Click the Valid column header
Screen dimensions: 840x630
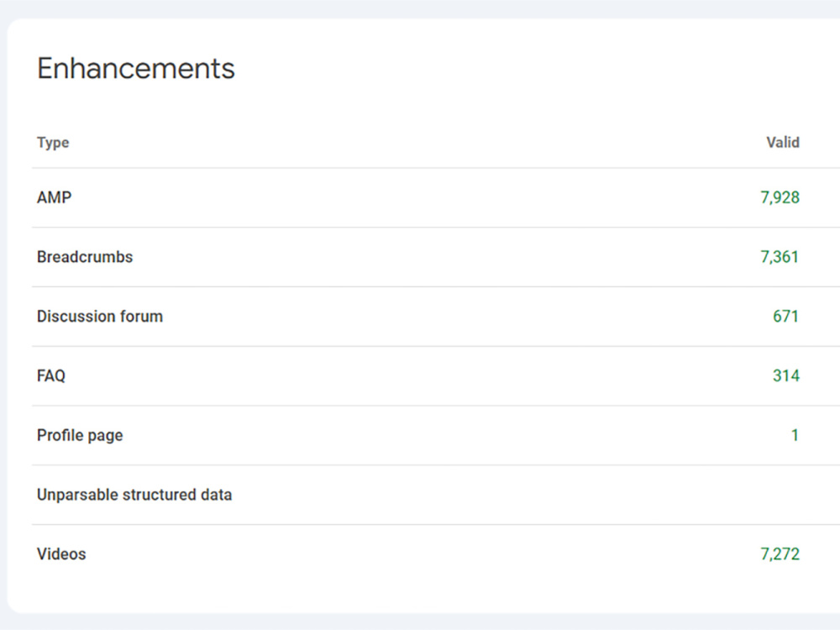783,143
